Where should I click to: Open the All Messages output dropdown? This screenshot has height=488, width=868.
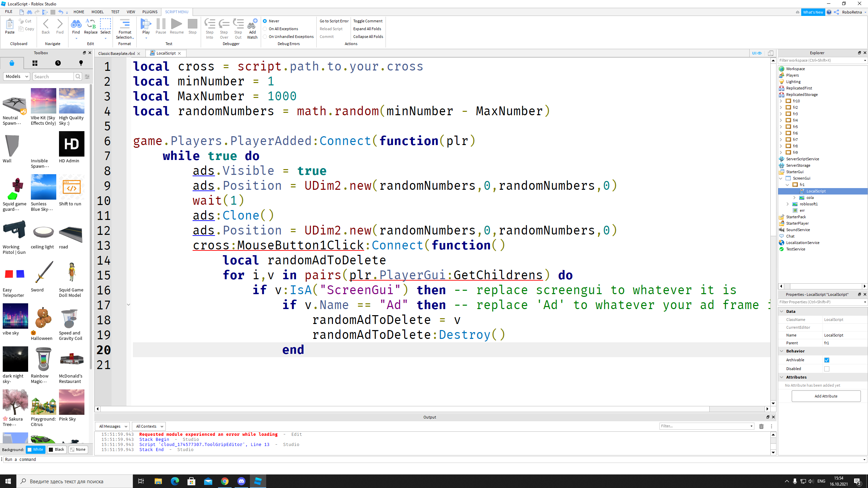[112, 426]
